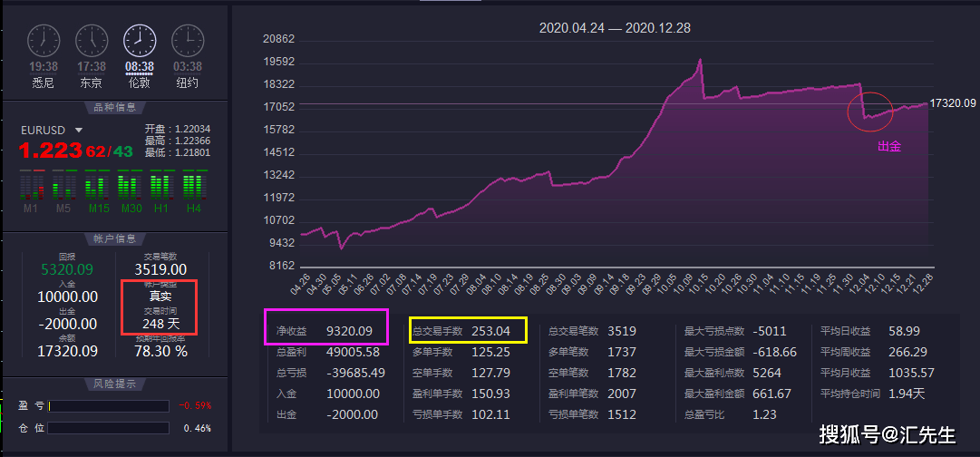The height and width of the screenshot is (457, 980).
Task: Click the Sydney clock icon
Action: 44,41
